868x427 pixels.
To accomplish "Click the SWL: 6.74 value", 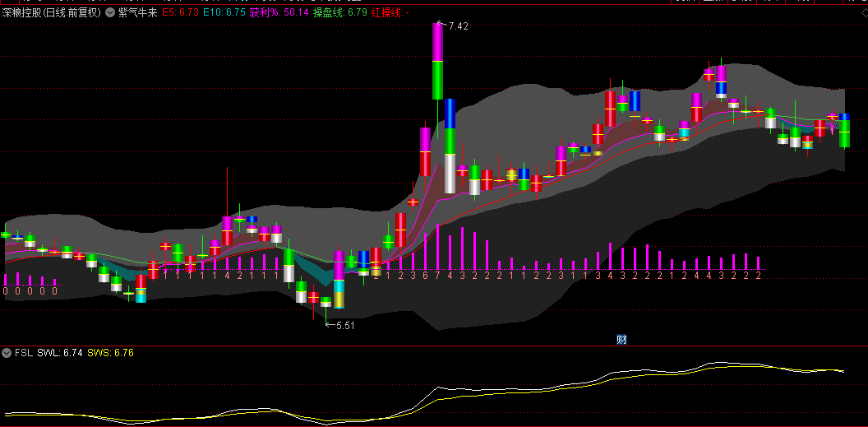I will pos(60,352).
